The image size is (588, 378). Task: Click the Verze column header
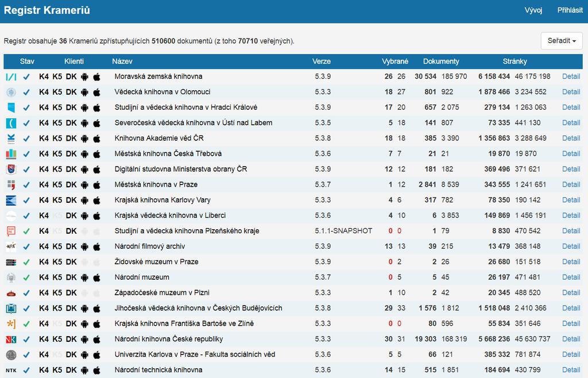coord(322,61)
